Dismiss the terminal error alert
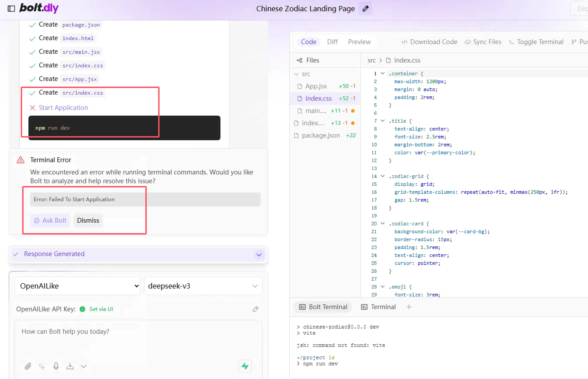Screen dimensions: 588x379 [88, 220]
